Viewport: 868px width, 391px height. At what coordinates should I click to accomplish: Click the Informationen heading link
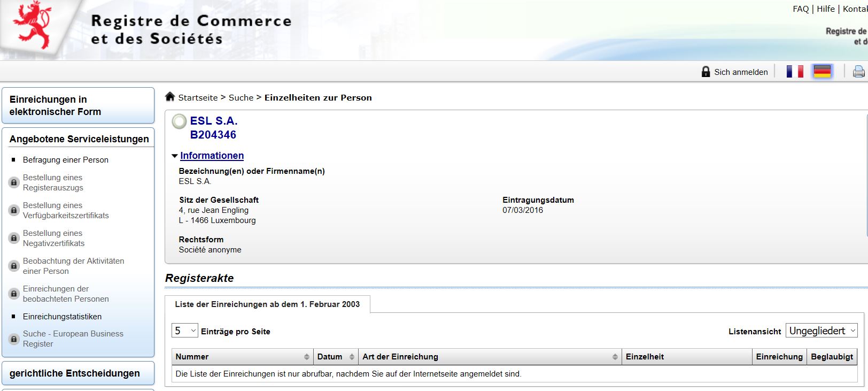(212, 156)
